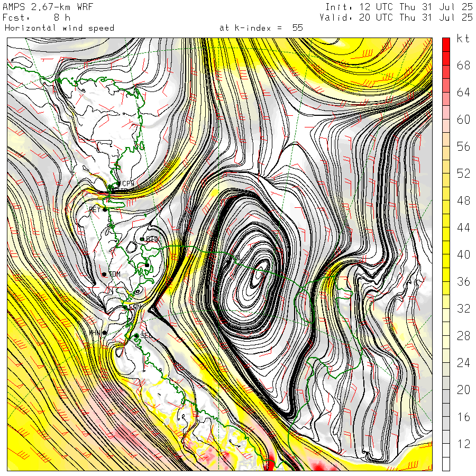Click the 16 value on the color scale
This screenshot has height=476, width=476.
(x=463, y=417)
